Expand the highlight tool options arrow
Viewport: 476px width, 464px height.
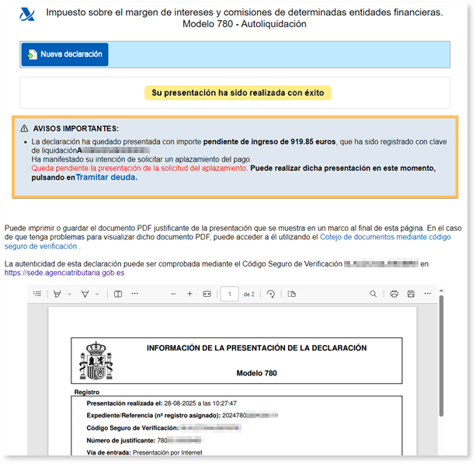point(69,294)
